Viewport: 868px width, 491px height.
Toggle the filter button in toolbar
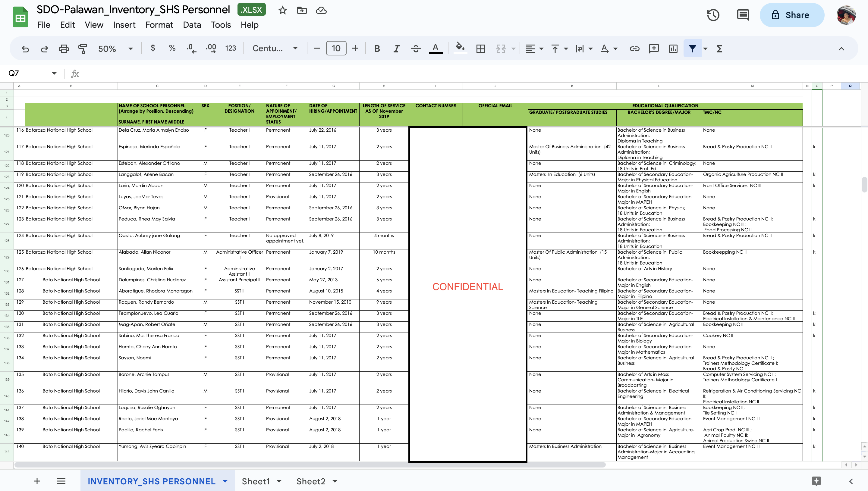click(692, 48)
